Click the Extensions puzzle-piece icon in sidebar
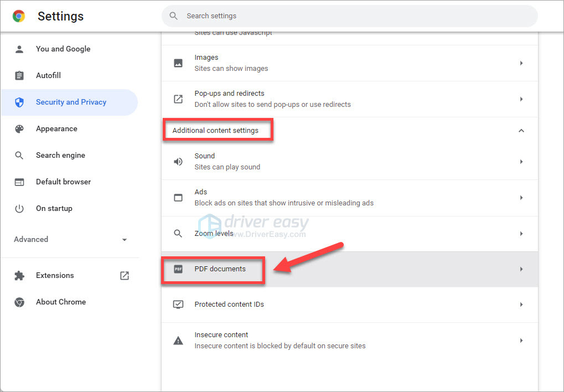564x392 pixels. [19, 275]
